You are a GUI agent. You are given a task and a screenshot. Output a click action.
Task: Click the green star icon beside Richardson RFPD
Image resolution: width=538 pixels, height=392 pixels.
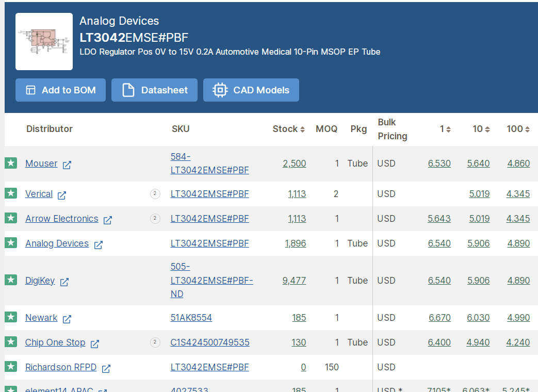coord(11,367)
